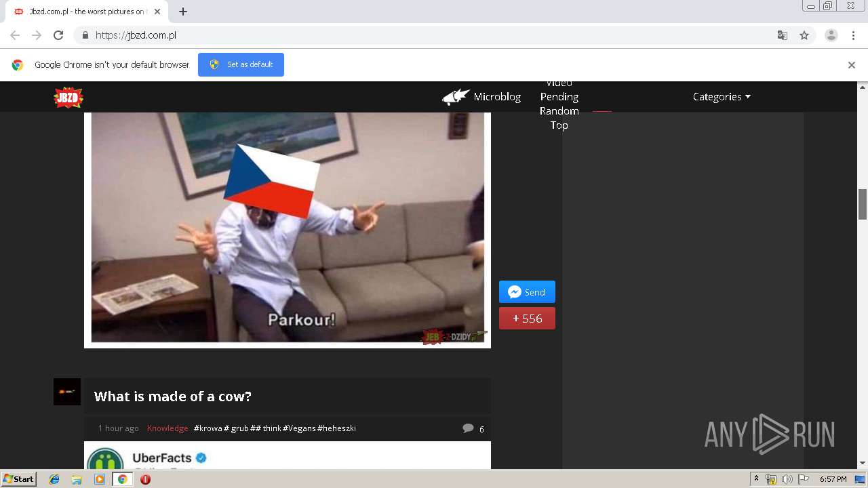Open the #Vegans tag

[x=299, y=428]
